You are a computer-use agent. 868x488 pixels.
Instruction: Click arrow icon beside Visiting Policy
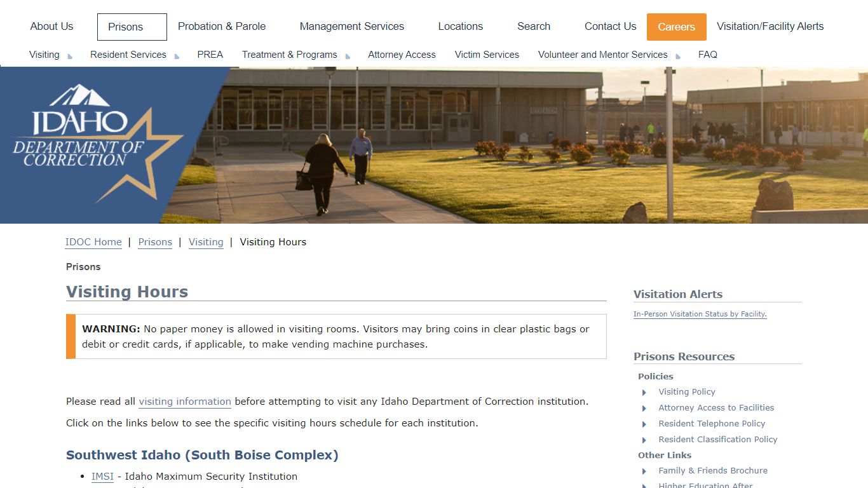click(644, 393)
